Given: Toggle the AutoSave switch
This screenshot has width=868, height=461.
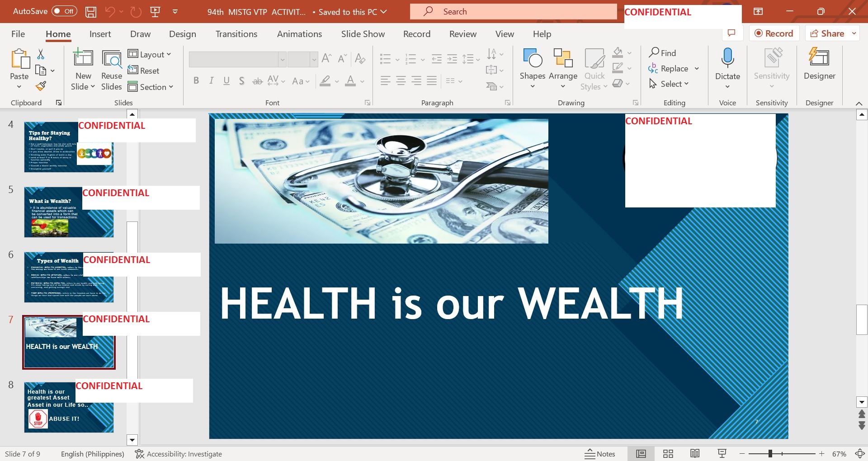Looking at the screenshot, I should click(64, 11).
